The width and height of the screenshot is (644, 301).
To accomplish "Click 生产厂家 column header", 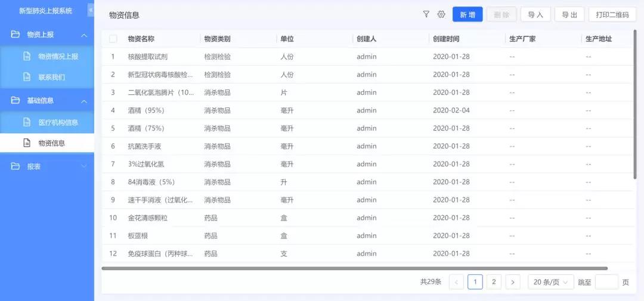I will (522, 39).
